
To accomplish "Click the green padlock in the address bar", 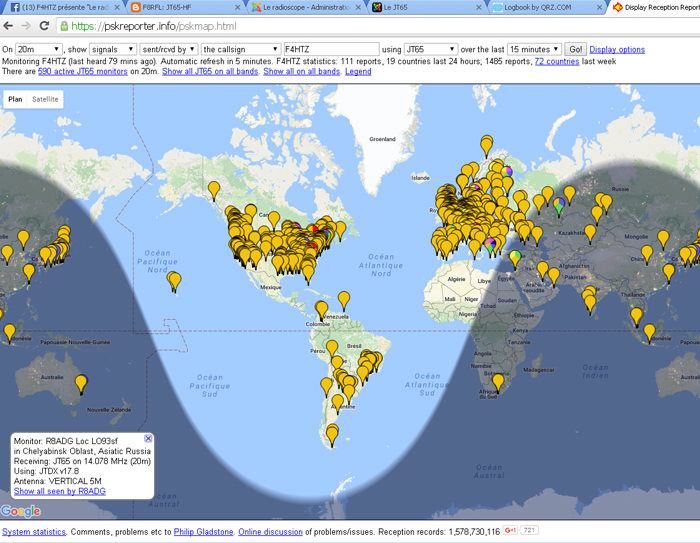I will coord(64,26).
